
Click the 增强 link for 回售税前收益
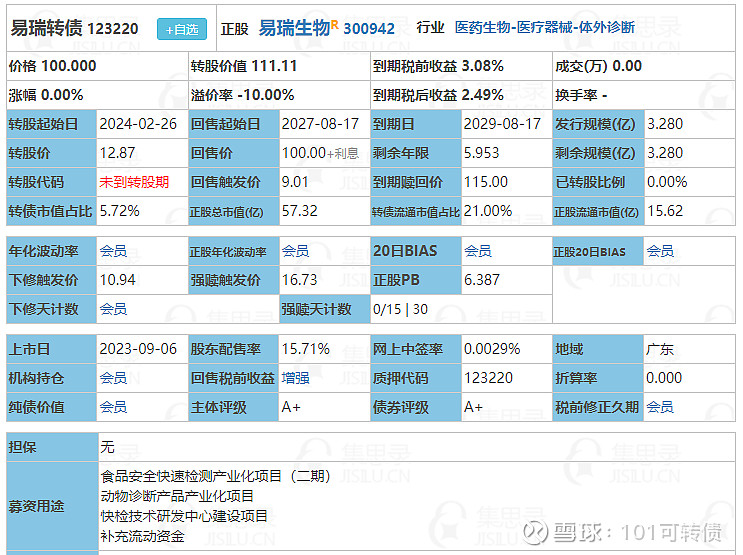point(295,378)
